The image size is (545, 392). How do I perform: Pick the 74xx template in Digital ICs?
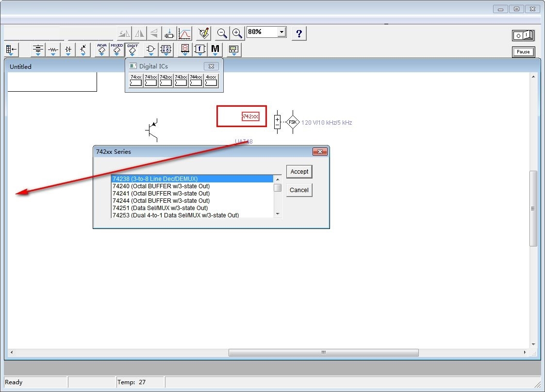(x=136, y=81)
